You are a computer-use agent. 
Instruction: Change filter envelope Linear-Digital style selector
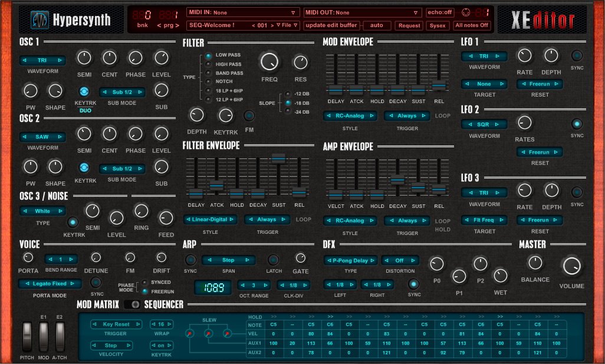point(210,220)
